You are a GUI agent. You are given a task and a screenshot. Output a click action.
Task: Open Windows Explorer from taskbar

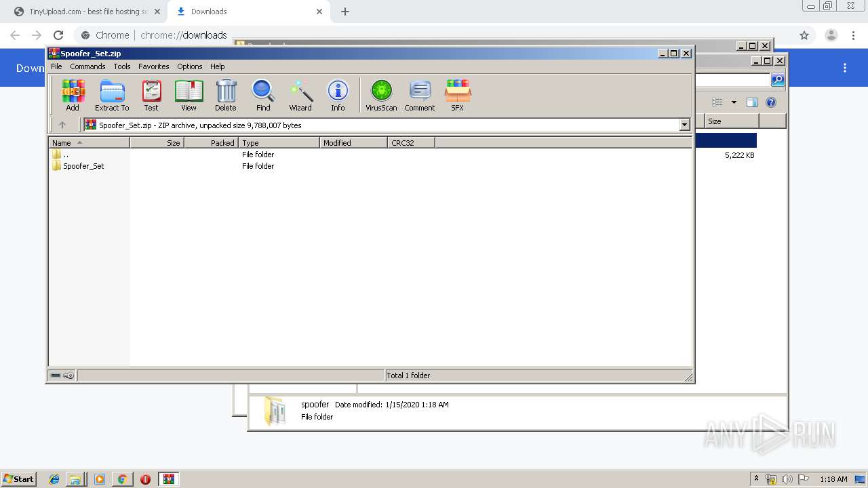click(x=75, y=479)
